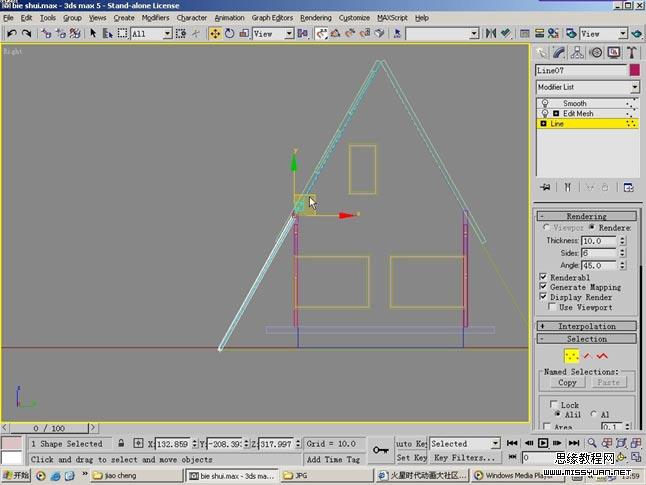Open the File menu
This screenshot has height=485, width=646.
tap(8, 18)
